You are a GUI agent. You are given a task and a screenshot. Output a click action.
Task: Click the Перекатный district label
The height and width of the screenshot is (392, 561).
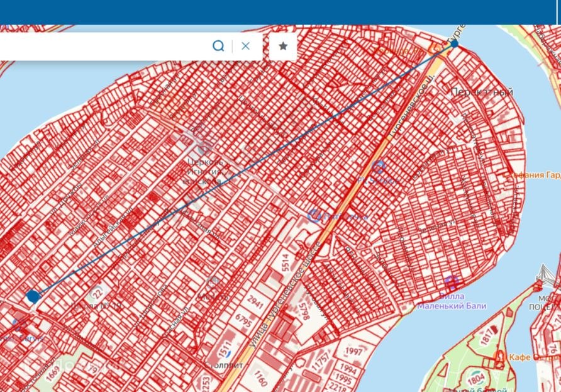482,92
